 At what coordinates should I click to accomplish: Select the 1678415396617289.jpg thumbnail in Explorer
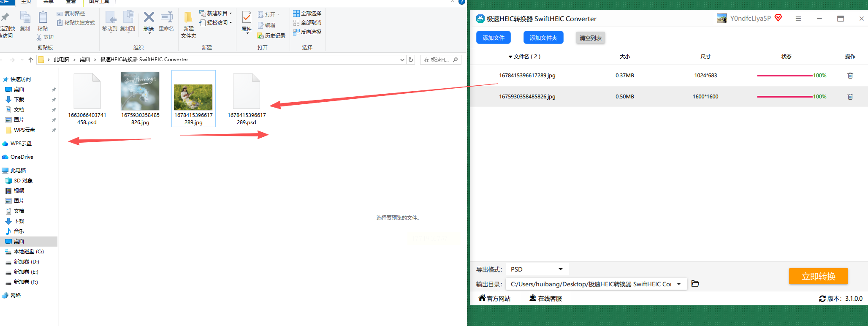(193, 97)
